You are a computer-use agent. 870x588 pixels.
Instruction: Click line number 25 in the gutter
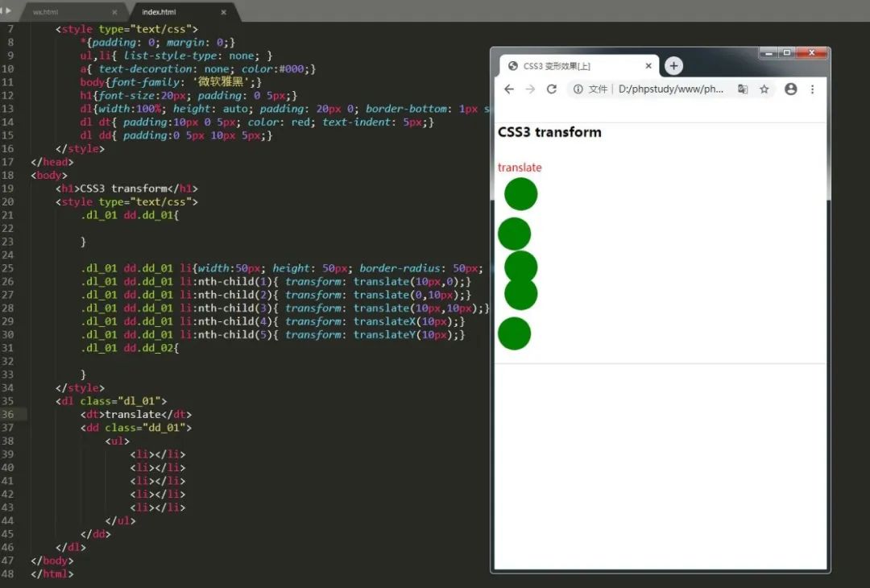point(8,268)
